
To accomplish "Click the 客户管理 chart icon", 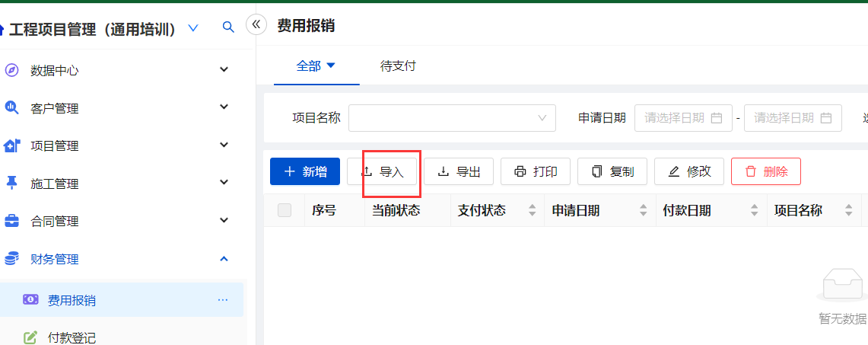I will [x=11, y=108].
